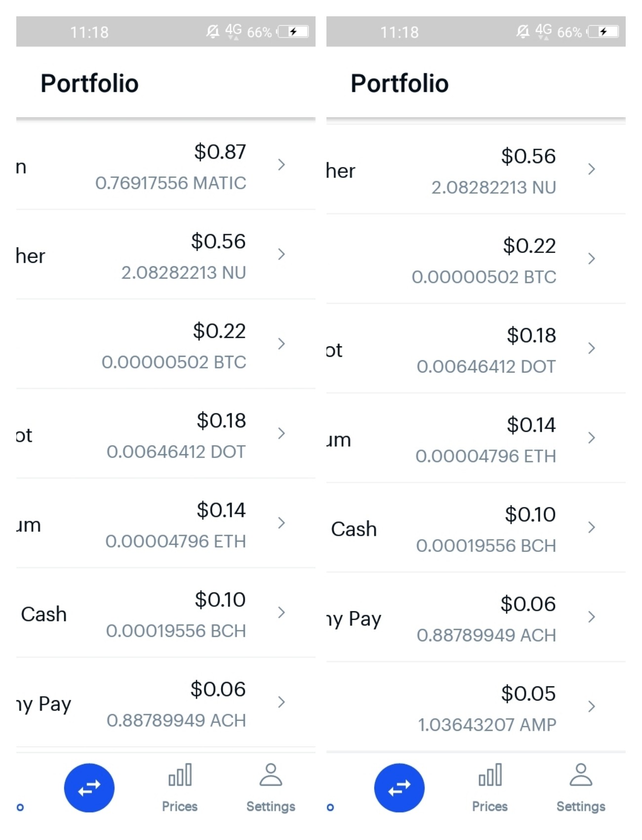Tap the left Portfolio heading
Viewport: 642px width, 840px height.
click(x=89, y=83)
